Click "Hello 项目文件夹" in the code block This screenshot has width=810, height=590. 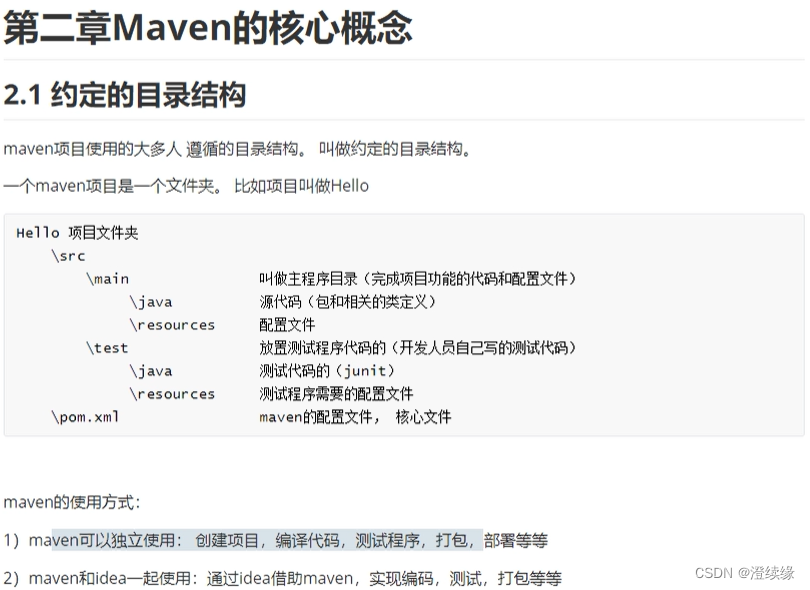click(77, 233)
